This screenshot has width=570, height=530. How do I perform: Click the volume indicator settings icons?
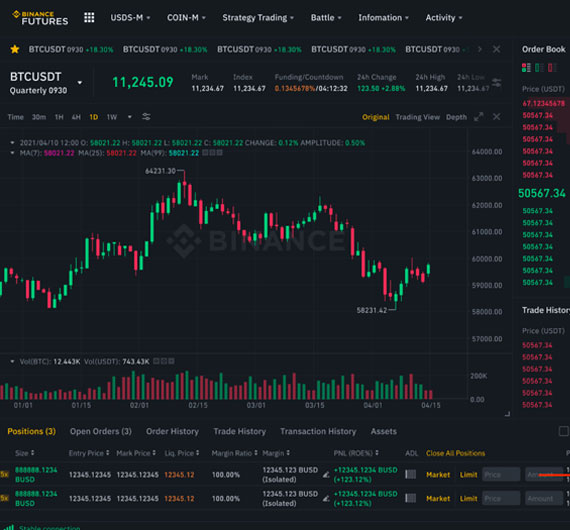[x=164, y=361]
